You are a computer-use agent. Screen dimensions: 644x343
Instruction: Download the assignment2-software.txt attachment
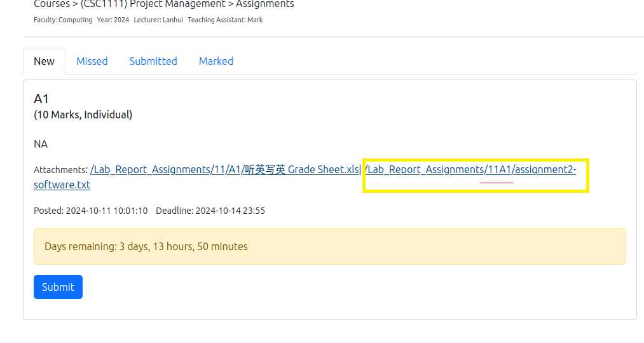pyautogui.click(x=471, y=169)
